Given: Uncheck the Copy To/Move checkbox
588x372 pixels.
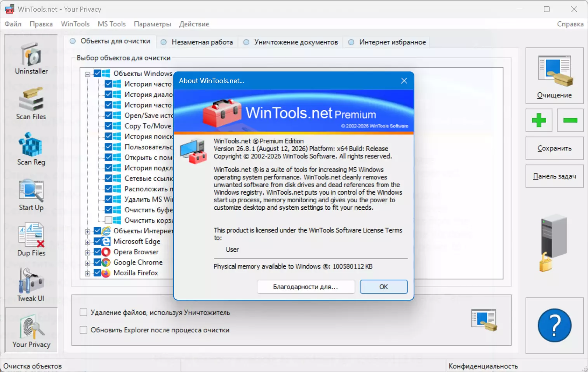Looking at the screenshot, I should click(108, 126).
